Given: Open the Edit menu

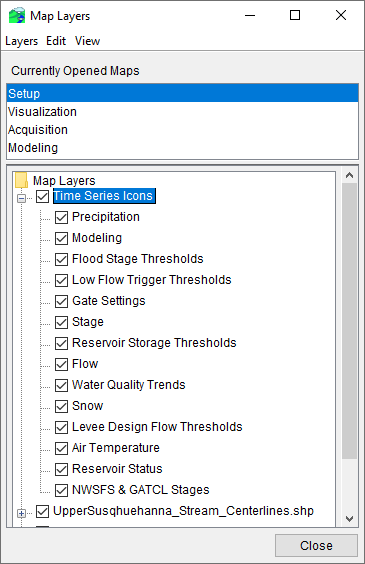Looking at the screenshot, I should [x=56, y=41].
